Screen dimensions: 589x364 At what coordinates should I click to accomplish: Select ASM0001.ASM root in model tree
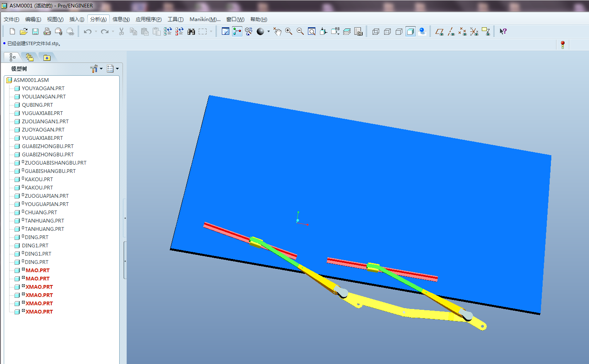click(31, 80)
